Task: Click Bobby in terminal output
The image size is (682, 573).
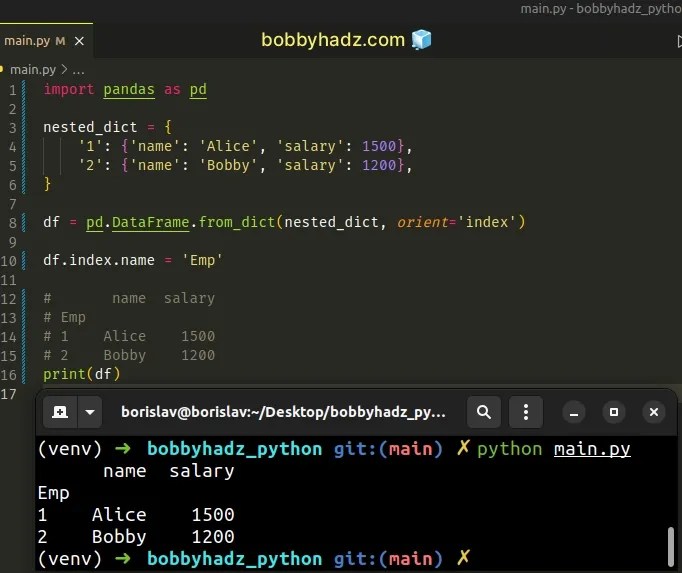Action: click(x=119, y=536)
